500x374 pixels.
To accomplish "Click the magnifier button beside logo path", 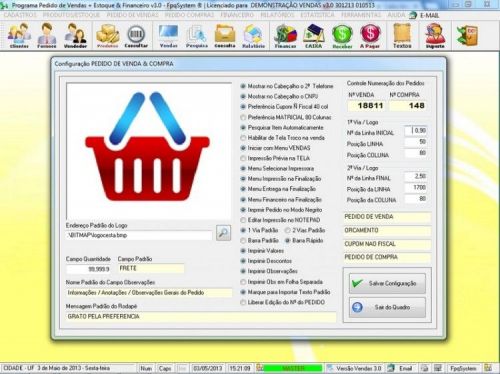I will (x=223, y=233).
